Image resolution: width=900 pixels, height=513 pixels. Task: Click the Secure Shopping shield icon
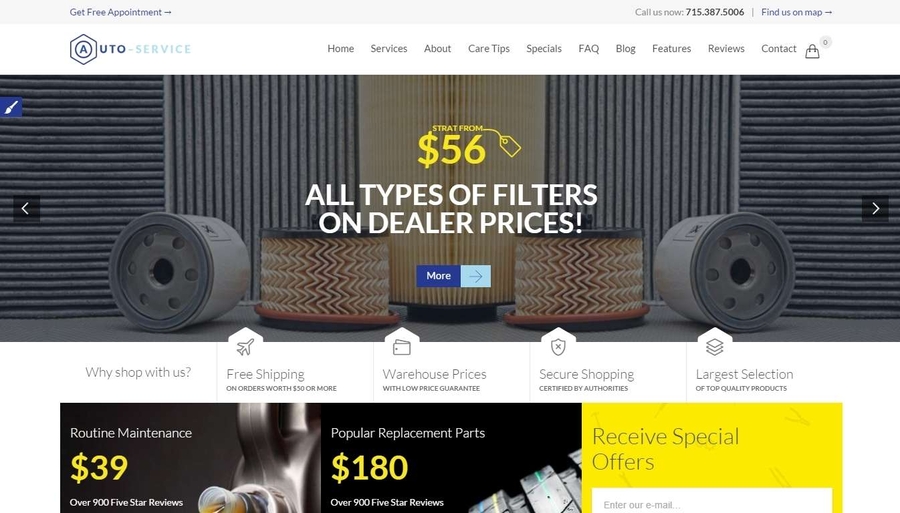point(558,347)
